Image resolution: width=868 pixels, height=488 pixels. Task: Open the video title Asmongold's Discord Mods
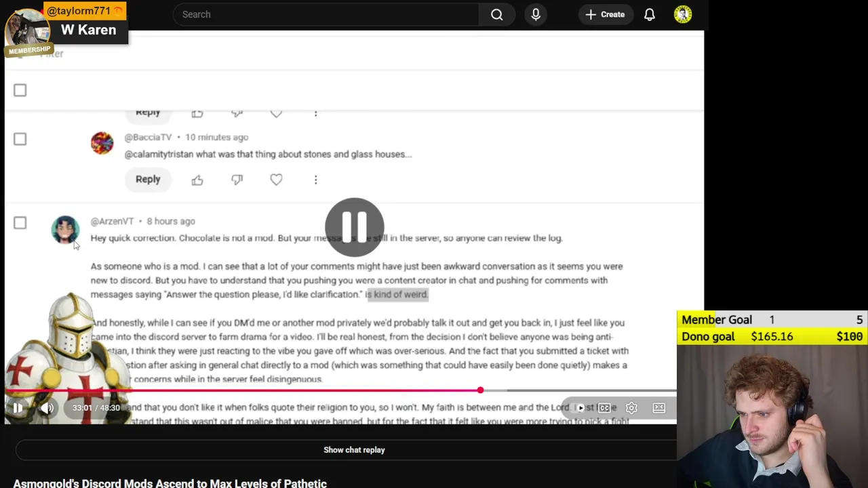[170, 483]
